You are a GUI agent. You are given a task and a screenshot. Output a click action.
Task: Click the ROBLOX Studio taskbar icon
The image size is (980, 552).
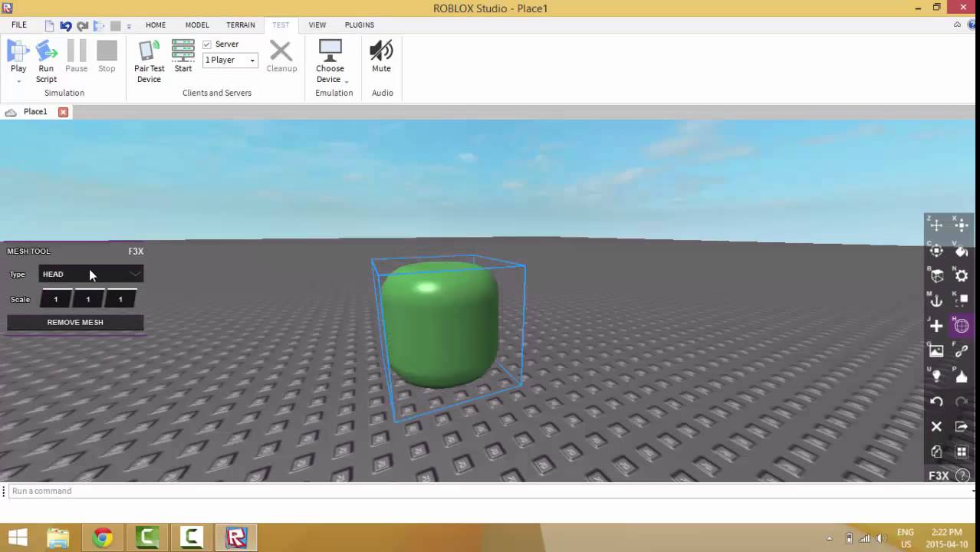[236, 538]
